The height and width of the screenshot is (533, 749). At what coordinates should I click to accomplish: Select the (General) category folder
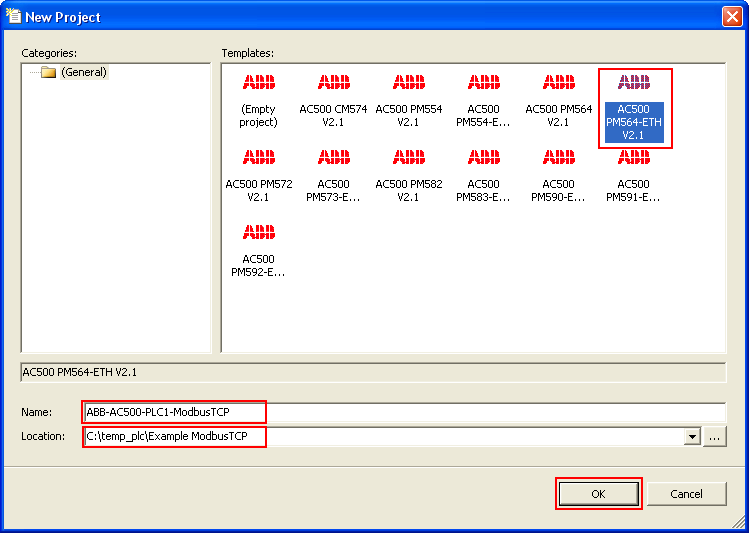(x=74, y=72)
